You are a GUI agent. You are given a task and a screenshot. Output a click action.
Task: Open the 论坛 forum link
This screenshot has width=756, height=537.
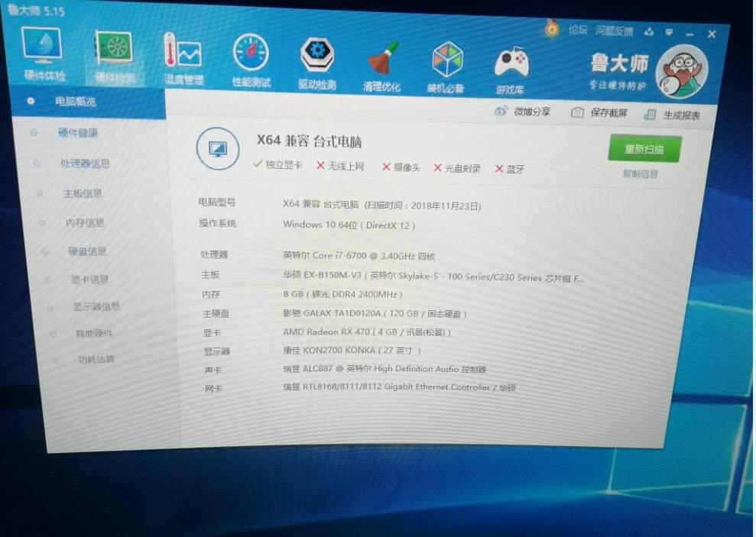click(x=577, y=30)
